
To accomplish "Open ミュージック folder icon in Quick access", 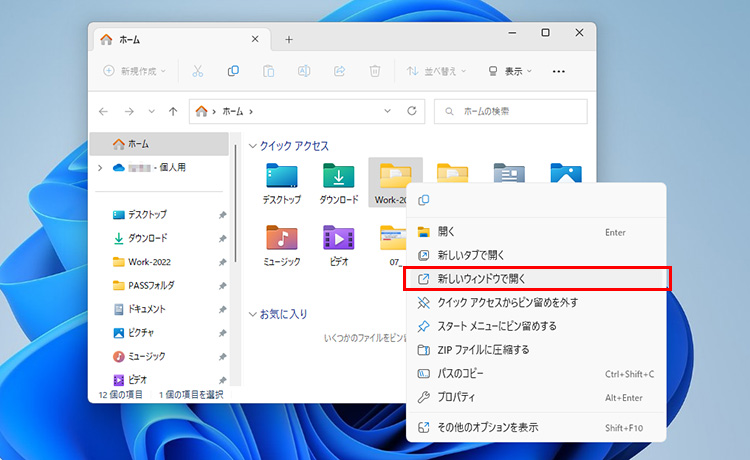I will pos(282,238).
